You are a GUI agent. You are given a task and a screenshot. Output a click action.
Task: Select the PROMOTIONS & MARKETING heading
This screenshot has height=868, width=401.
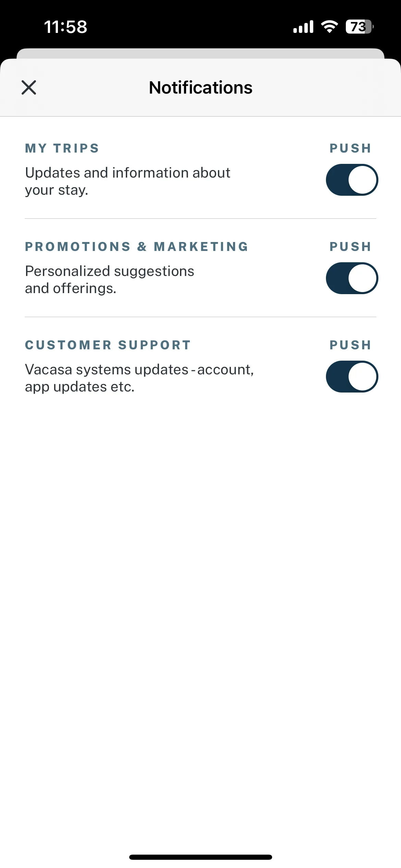(136, 247)
